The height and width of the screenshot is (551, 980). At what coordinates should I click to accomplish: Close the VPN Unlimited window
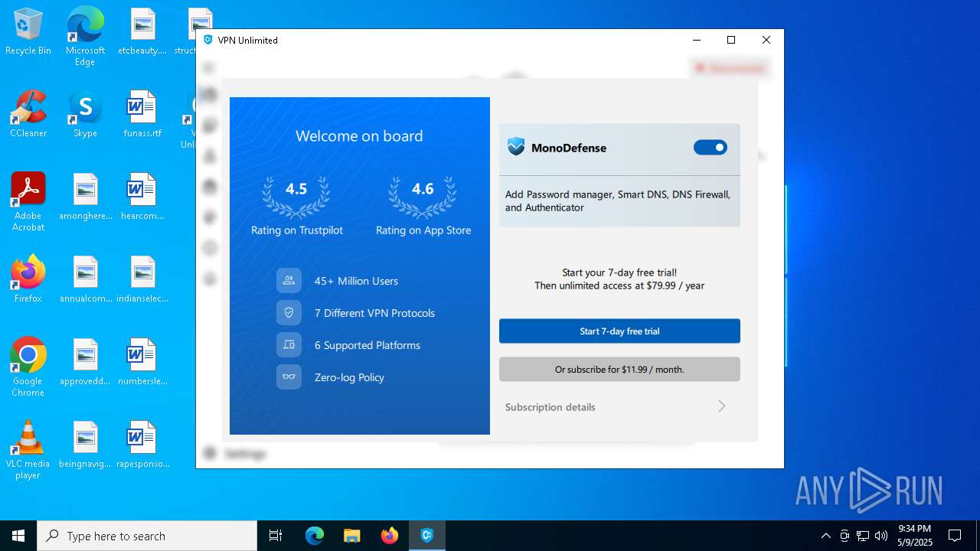(766, 40)
